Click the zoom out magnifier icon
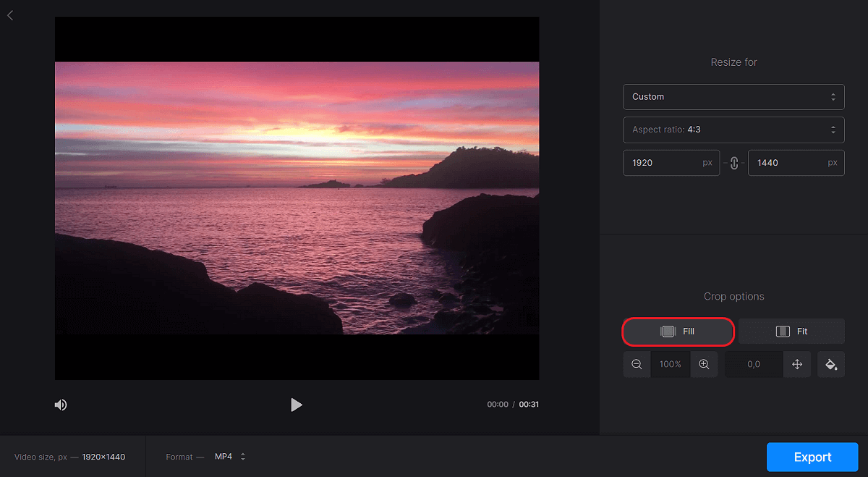Image resolution: width=868 pixels, height=477 pixels. (x=637, y=364)
